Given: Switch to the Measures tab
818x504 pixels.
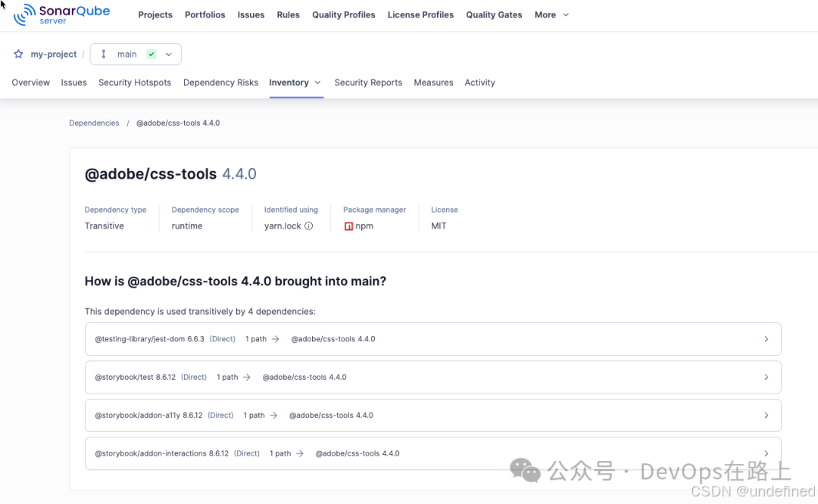Looking at the screenshot, I should click(x=433, y=82).
